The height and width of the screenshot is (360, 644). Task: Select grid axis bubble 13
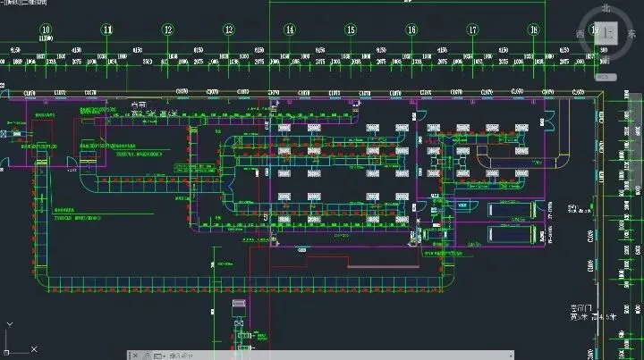[x=229, y=29]
